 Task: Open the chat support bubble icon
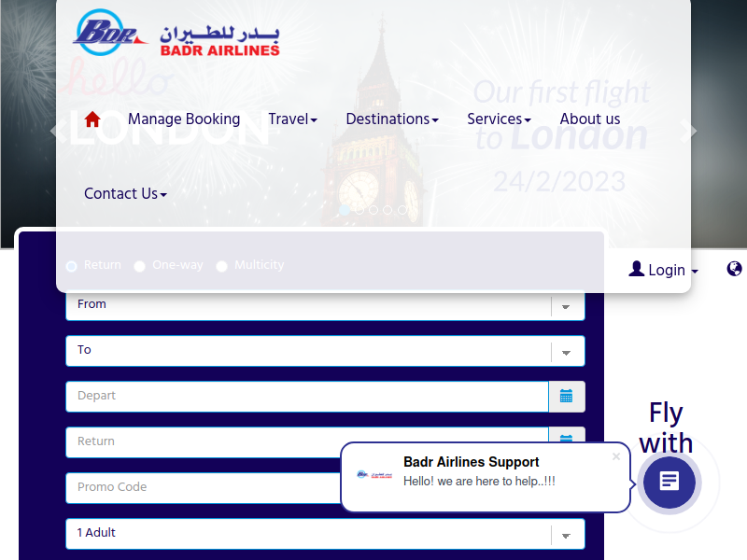click(669, 482)
